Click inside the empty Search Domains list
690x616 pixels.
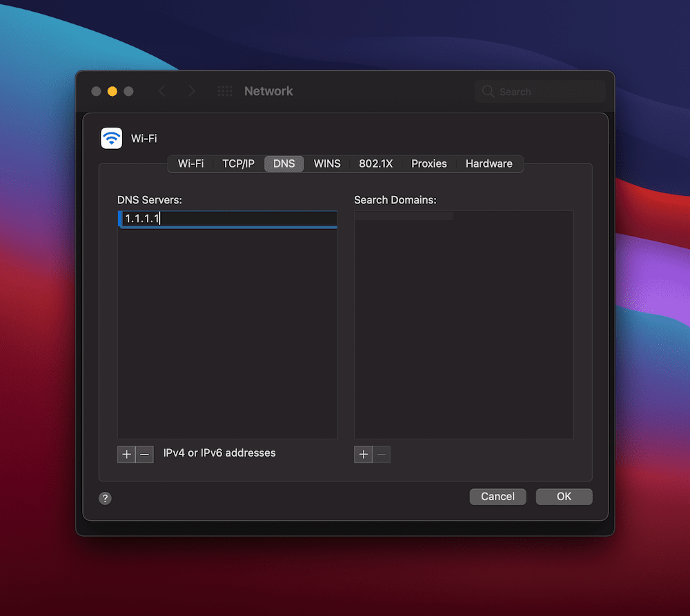(464, 324)
